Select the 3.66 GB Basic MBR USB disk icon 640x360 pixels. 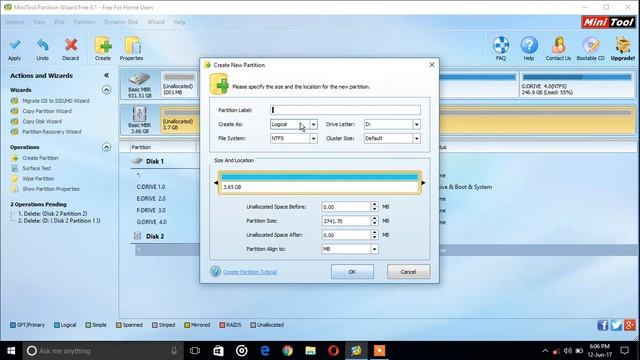point(139,114)
